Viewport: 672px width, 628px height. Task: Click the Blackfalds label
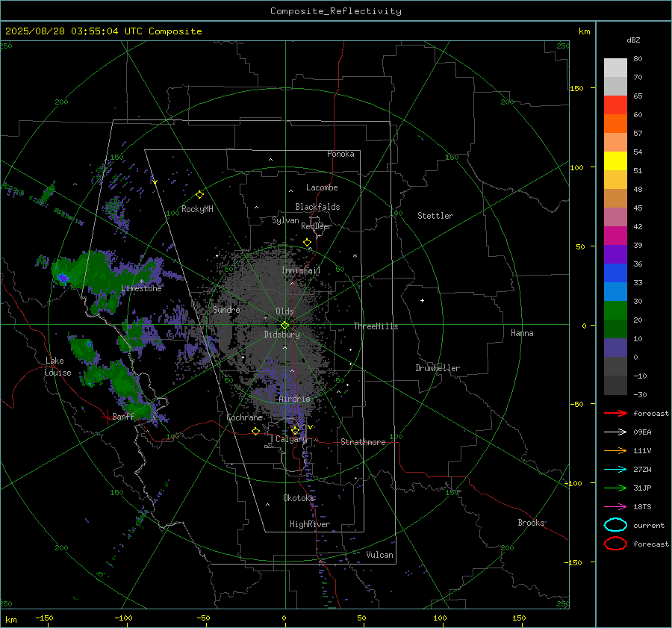317,207
